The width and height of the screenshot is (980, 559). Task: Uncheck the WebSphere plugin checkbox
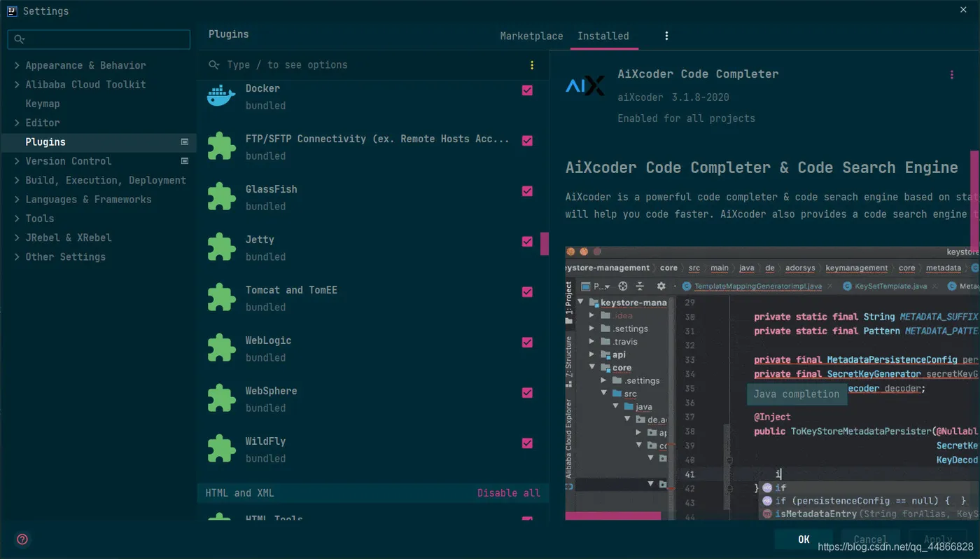coord(527,393)
